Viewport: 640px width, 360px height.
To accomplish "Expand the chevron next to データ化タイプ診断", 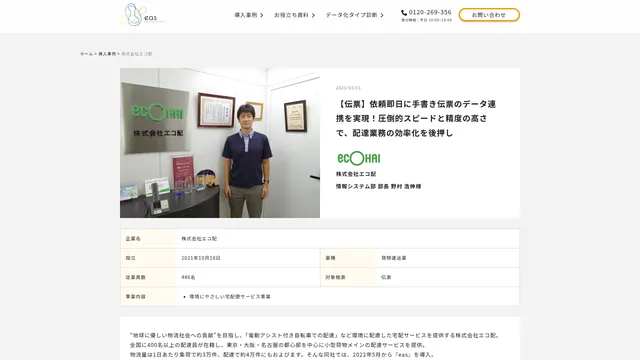I will (x=382, y=16).
